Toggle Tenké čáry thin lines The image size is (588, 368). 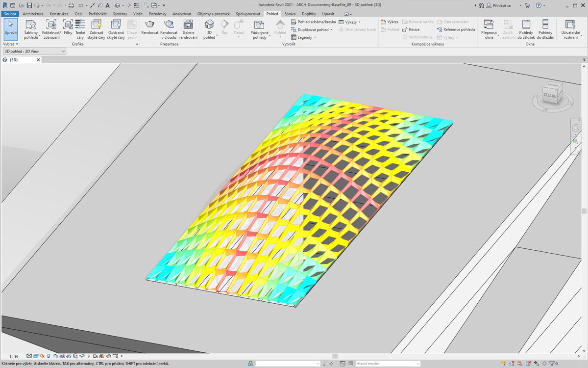pos(80,29)
